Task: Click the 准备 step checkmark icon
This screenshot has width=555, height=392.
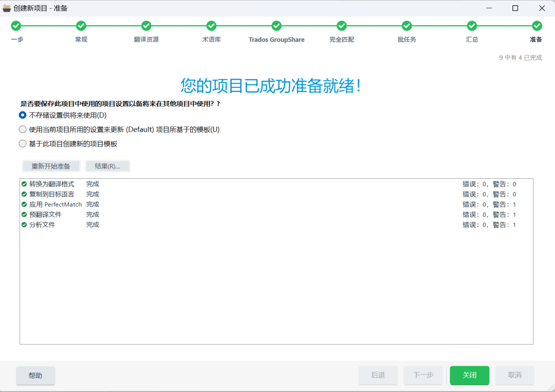Action: point(537,25)
